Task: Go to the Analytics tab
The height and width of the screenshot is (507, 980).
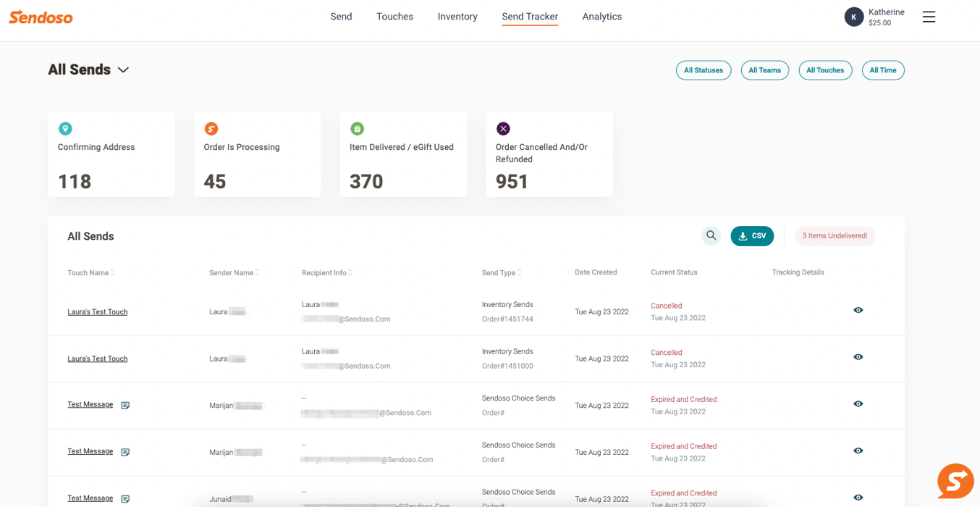Action: (x=601, y=17)
